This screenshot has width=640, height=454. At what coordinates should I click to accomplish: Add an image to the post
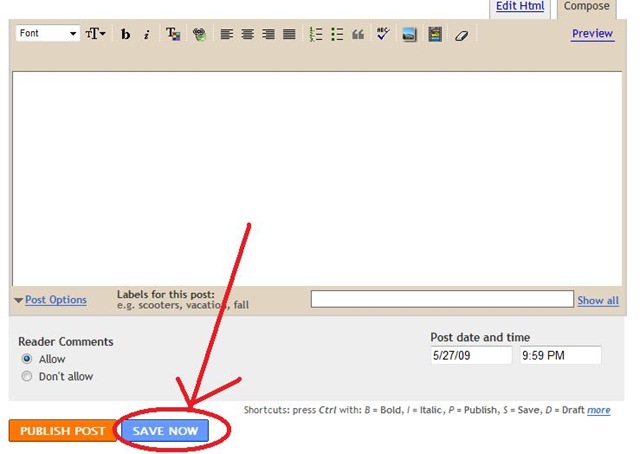click(x=409, y=34)
